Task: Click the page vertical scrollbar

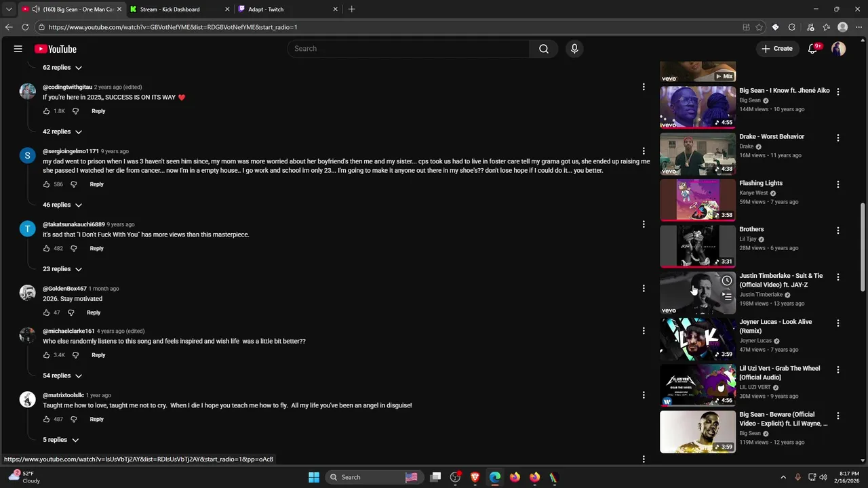Action: pos(863,247)
